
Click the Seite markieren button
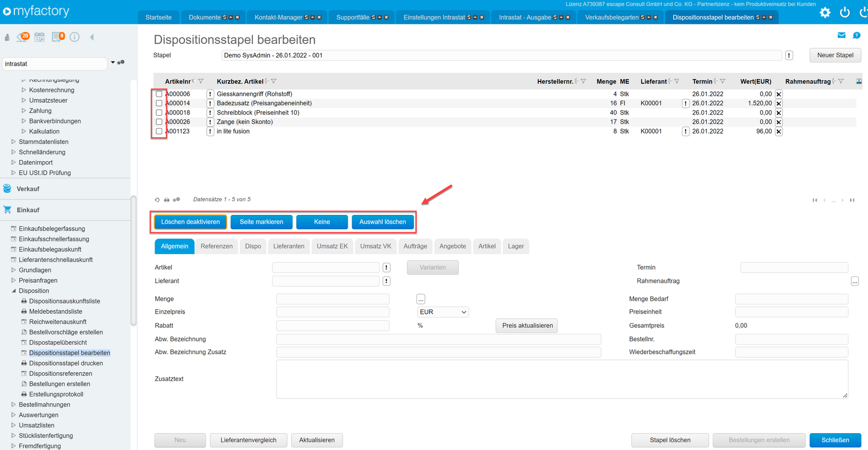(261, 222)
